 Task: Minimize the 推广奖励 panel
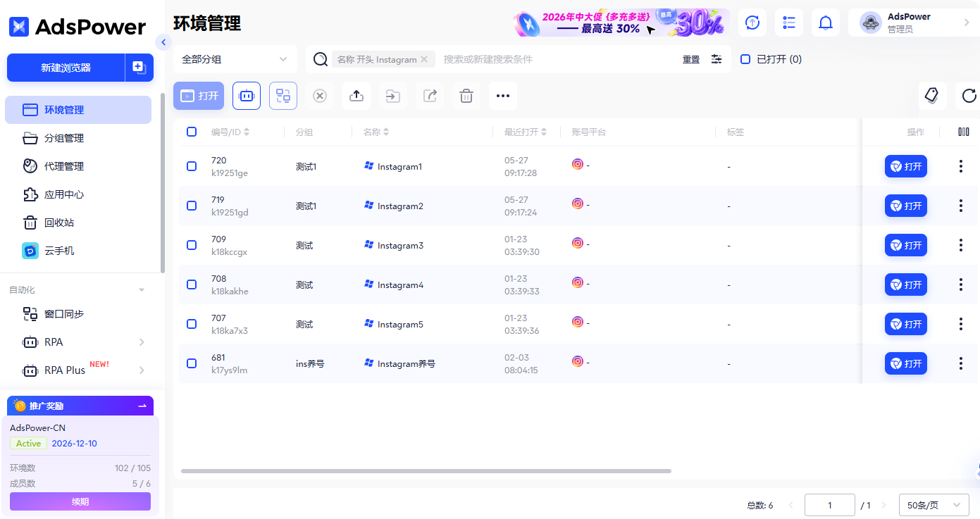click(x=142, y=406)
